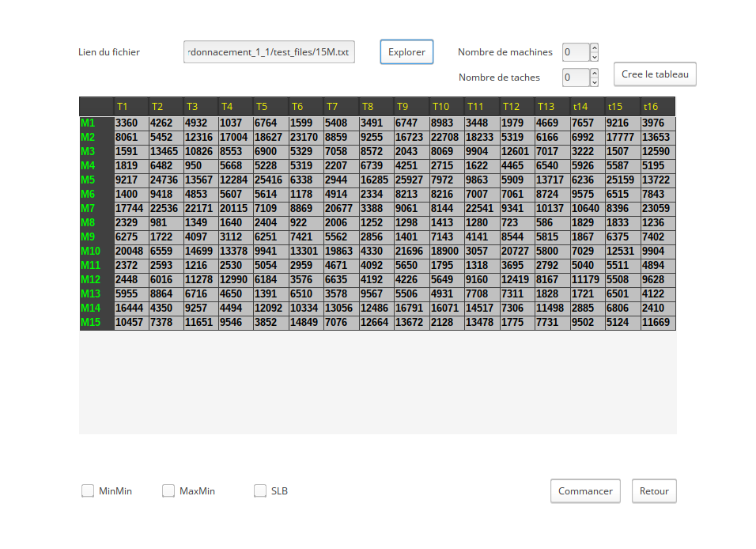Increment the Nombre de machines spinner

pyautogui.click(x=595, y=47)
